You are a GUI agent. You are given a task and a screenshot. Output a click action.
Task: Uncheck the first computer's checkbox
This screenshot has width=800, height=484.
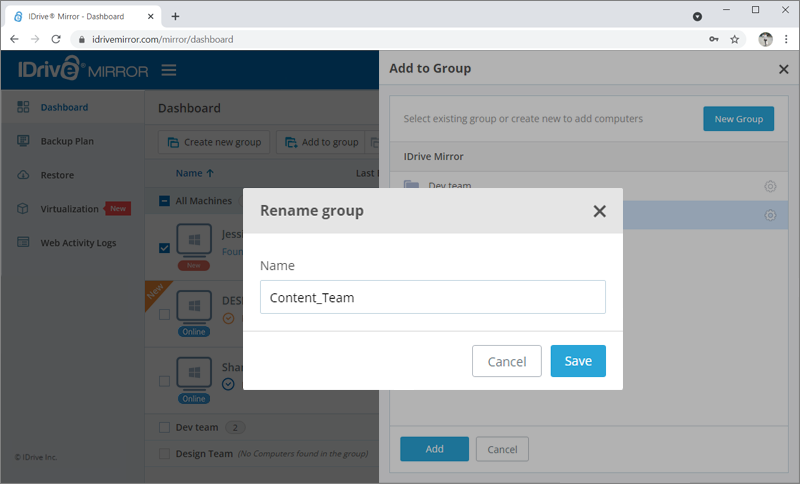(x=165, y=248)
